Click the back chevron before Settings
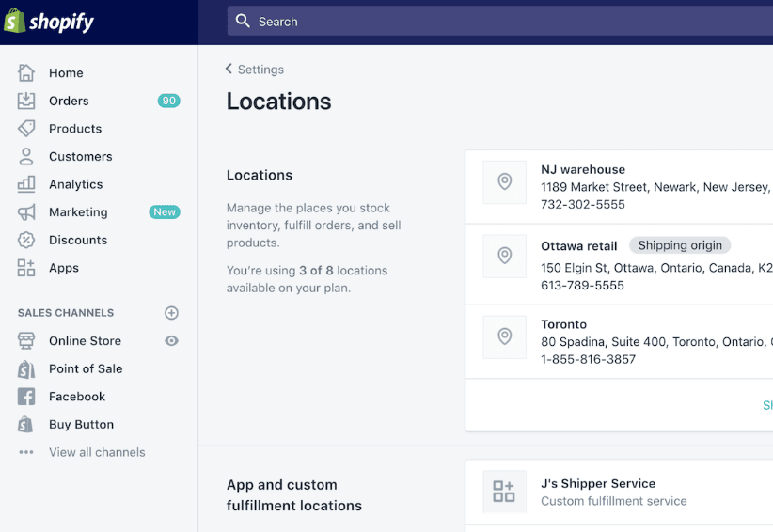Image resolution: width=773 pixels, height=532 pixels. pyautogui.click(x=229, y=69)
